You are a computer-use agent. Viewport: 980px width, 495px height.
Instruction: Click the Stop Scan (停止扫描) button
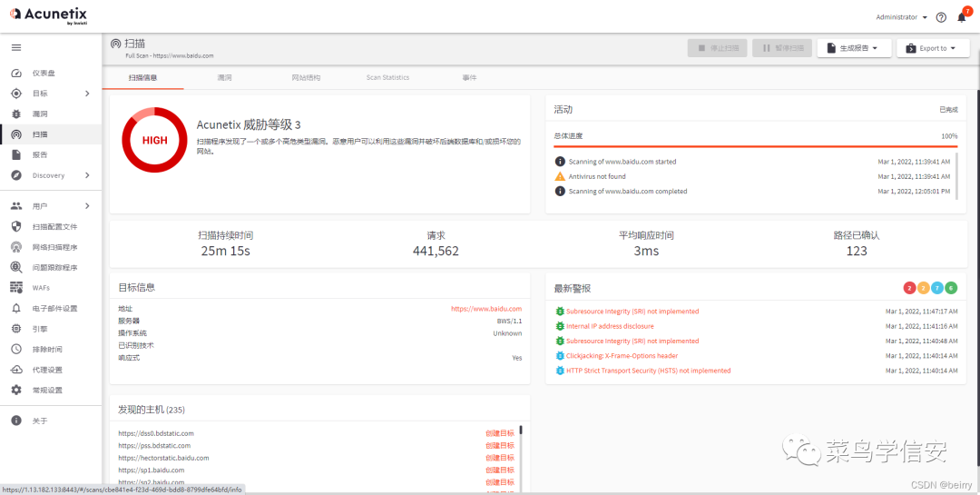tap(717, 48)
